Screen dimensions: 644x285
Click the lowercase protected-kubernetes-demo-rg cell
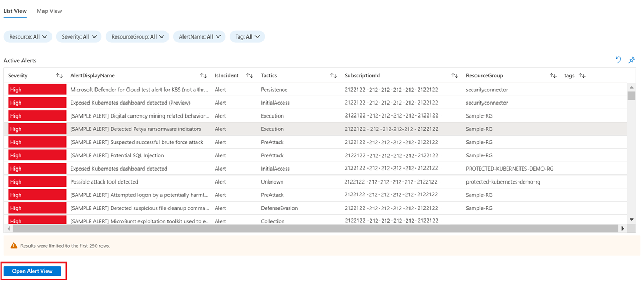(503, 182)
